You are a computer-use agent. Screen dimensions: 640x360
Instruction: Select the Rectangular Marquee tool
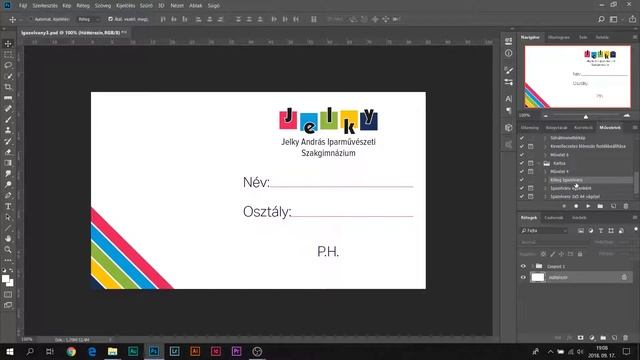coord(8,54)
